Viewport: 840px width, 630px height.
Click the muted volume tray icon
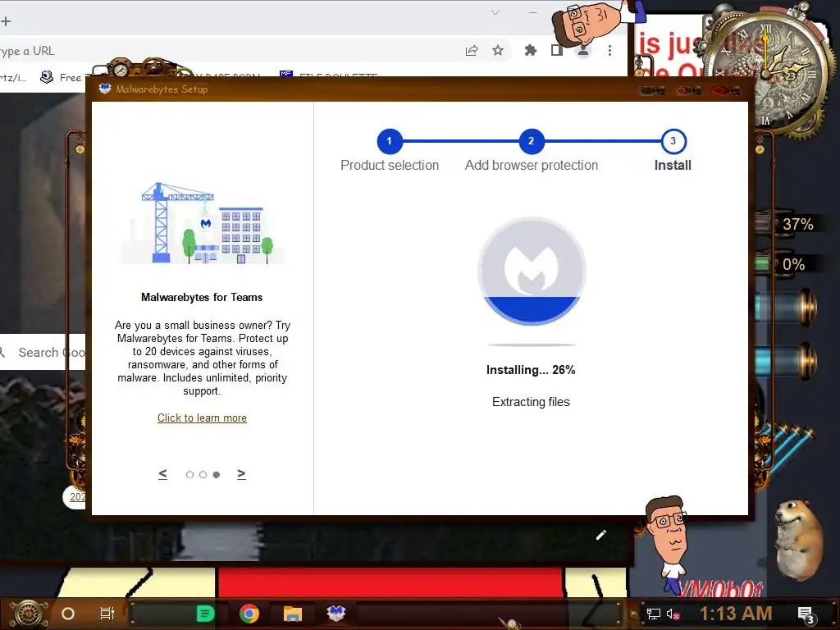pyautogui.click(x=673, y=614)
